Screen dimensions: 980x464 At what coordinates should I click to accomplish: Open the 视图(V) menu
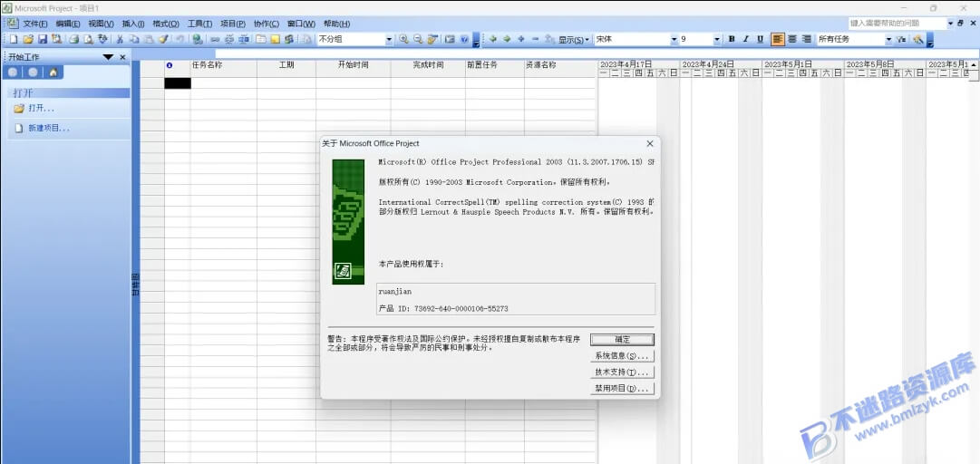click(x=101, y=24)
